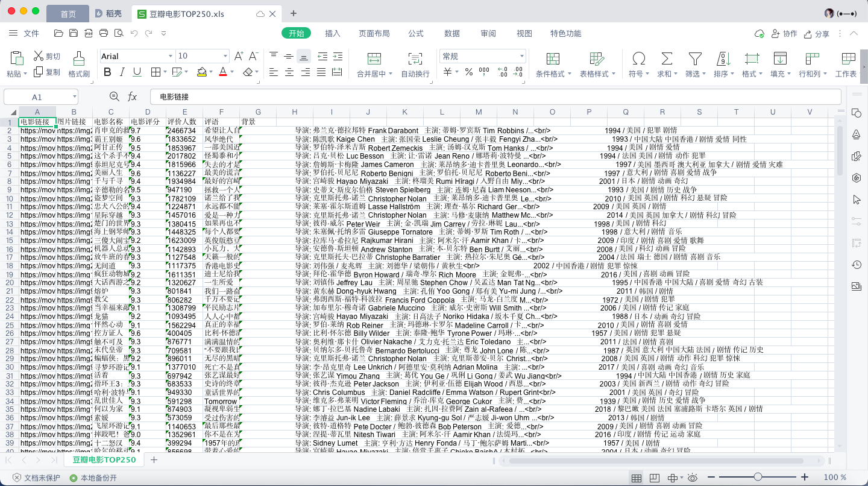Click the increase indent icon
Screen dimensions: 868x486
338,56
